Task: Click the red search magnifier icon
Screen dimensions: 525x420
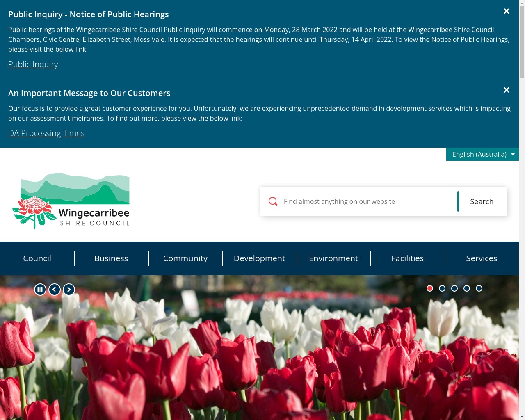Action: (273, 201)
